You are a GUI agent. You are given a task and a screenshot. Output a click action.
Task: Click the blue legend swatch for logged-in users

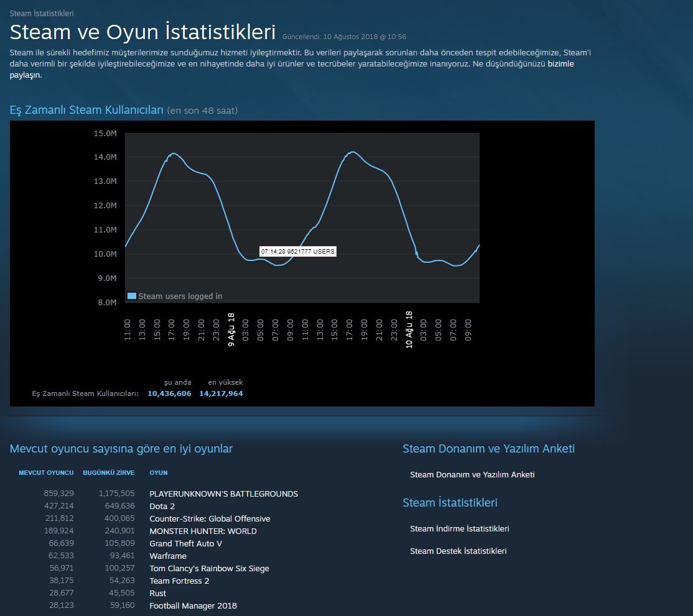pos(132,296)
